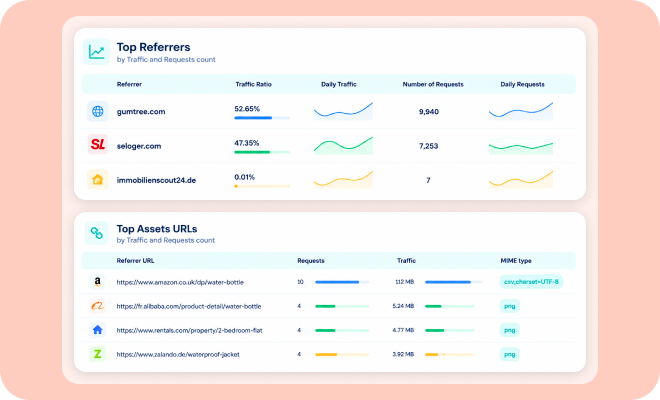
Task: Open the immobilienscout24.de referrer
Action: pyautogui.click(x=156, y=180)
